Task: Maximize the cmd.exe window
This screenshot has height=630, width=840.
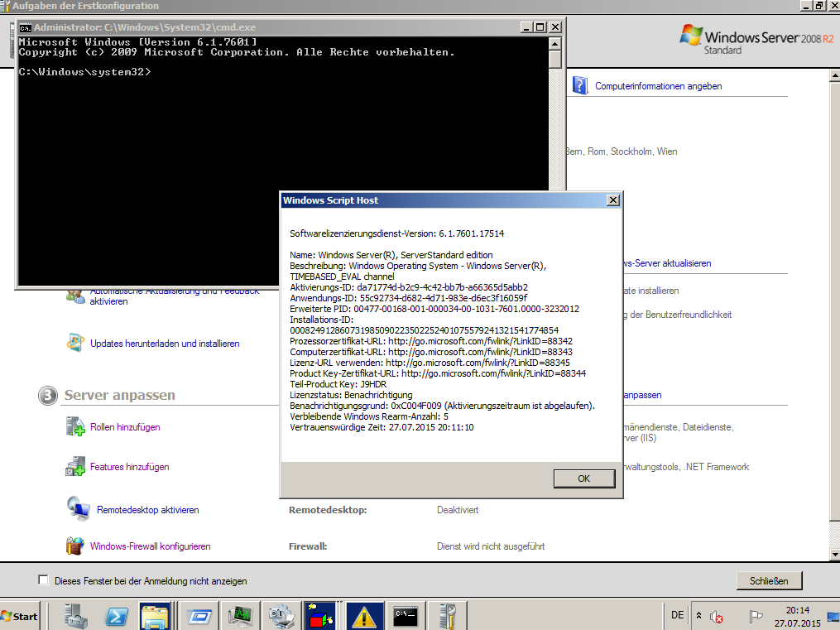Action: (x=540, y=26)
